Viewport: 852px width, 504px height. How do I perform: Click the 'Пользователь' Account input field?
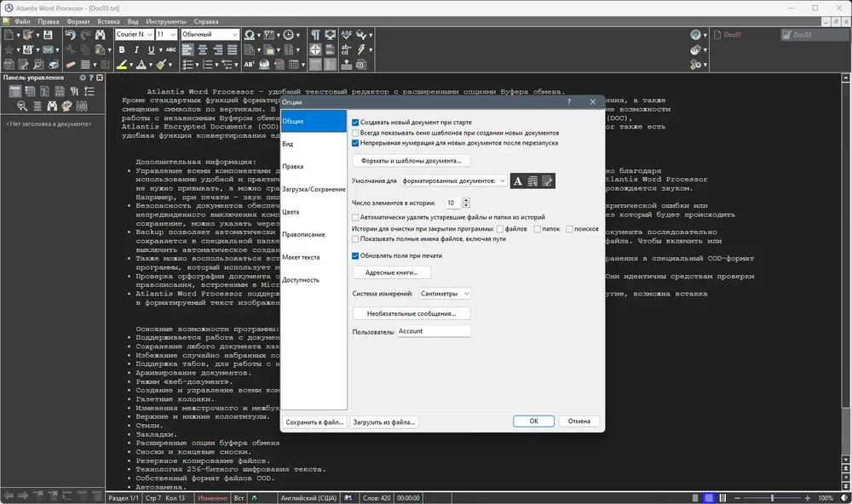433,331
